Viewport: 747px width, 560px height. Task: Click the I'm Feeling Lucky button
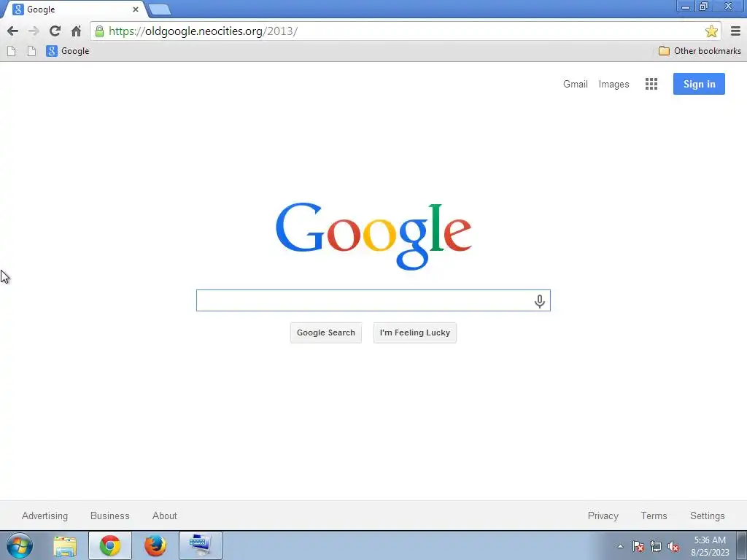[x=415, y=332]
